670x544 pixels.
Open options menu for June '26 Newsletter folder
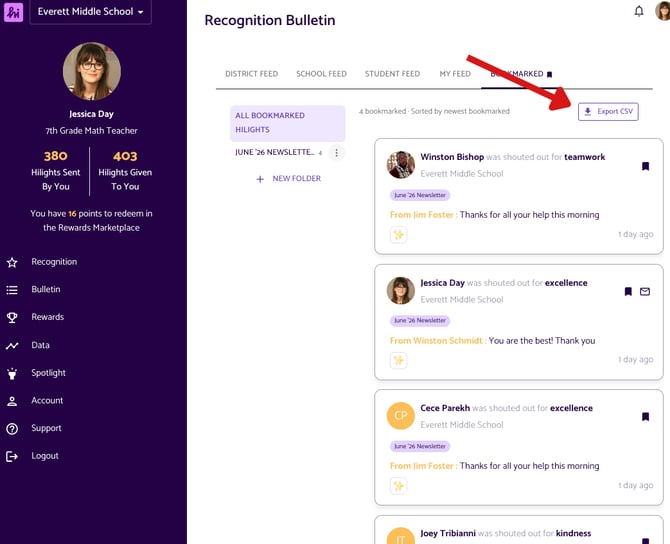pos(336,153)
